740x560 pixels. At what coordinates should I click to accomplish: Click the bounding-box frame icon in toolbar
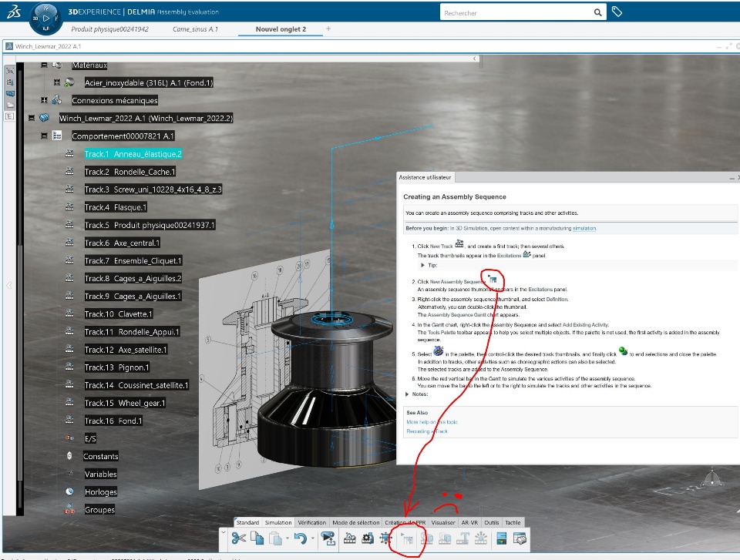tap(386, 538)
